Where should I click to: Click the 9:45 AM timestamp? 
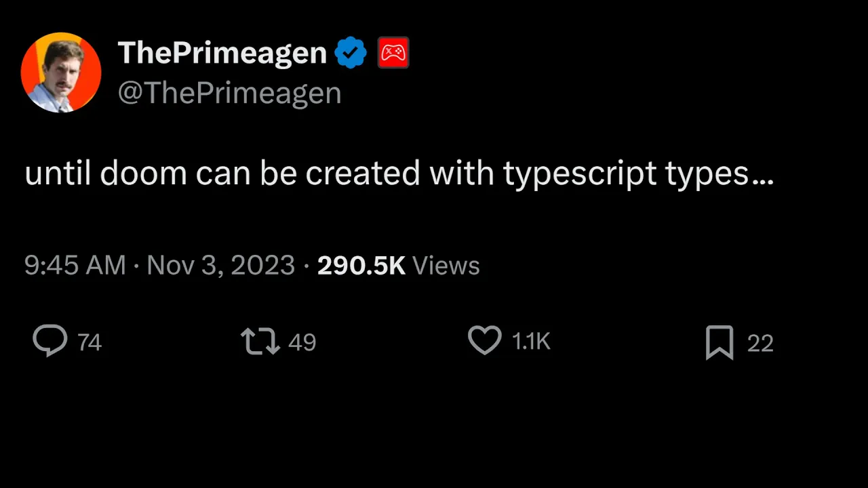75,265
